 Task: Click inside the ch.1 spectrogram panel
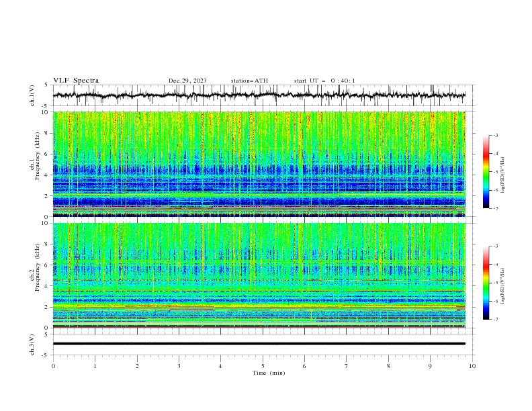coord(259,164)
